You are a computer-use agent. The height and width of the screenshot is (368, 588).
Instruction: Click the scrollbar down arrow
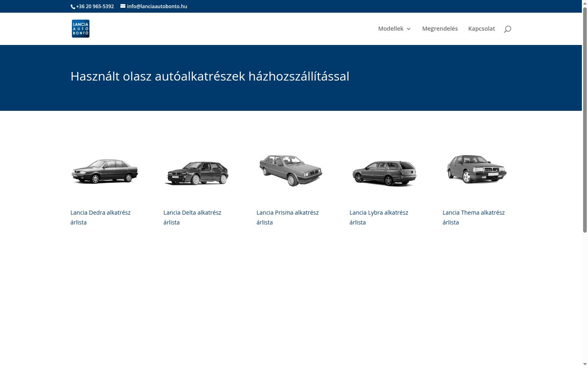[x=585, y=364]
